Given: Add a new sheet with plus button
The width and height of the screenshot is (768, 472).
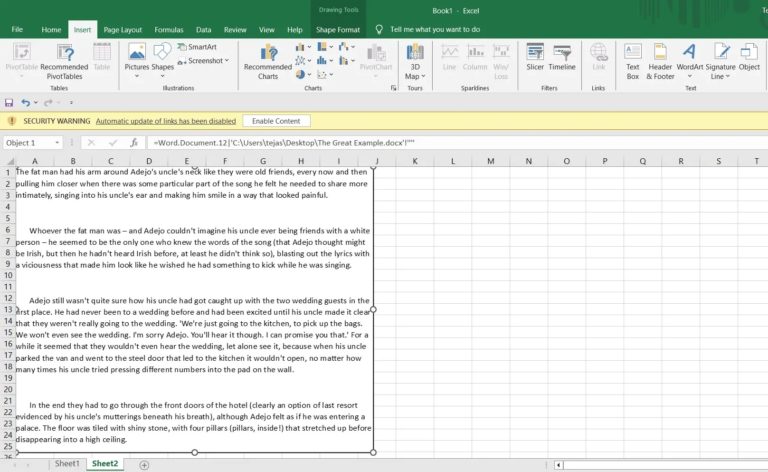Looking at the screenshot, I should click(x=144, y=464).
